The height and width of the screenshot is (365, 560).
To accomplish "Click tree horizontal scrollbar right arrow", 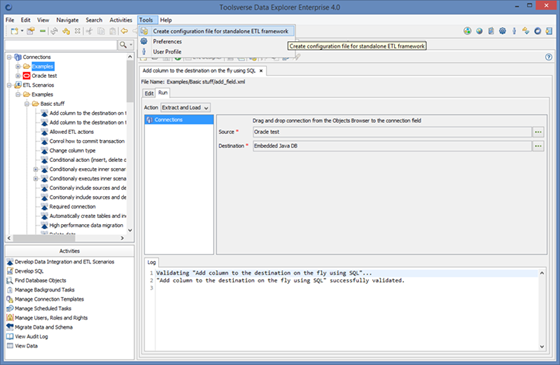I will [122, 238].
